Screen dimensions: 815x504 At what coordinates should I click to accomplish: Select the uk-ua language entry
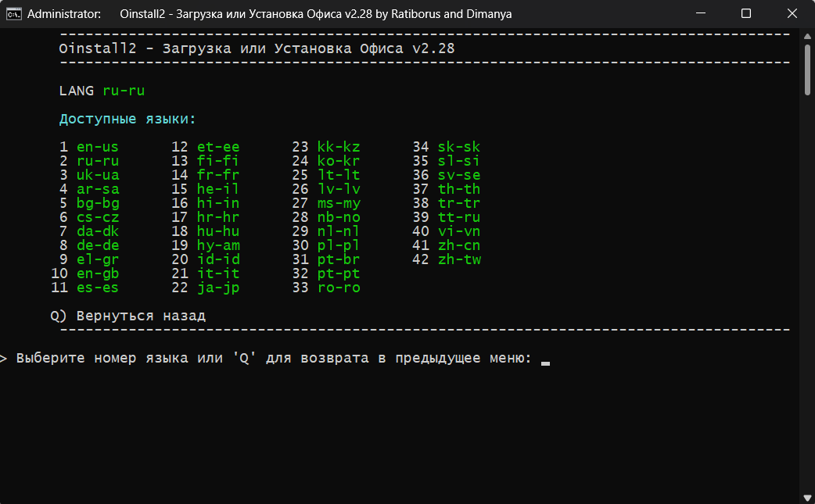click(97, 175)
